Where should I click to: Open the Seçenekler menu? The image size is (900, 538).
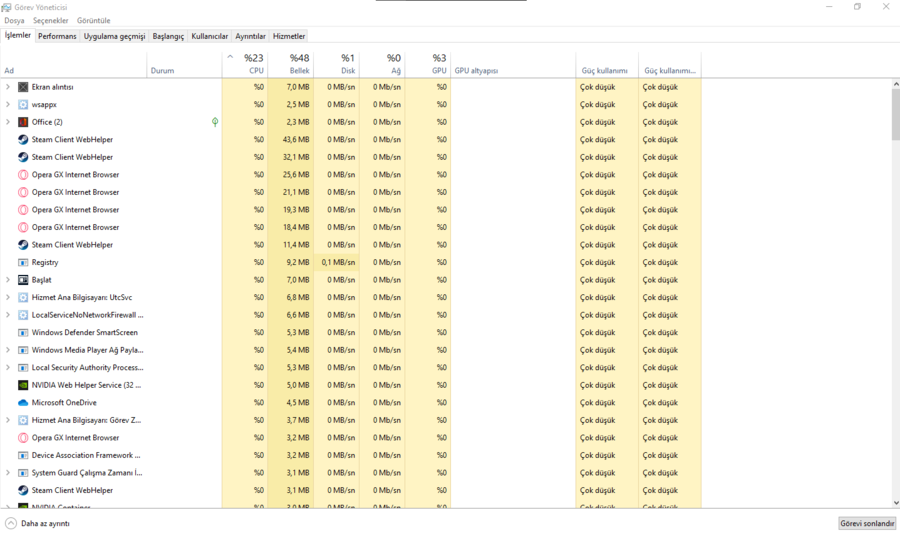tap(51, 21)
